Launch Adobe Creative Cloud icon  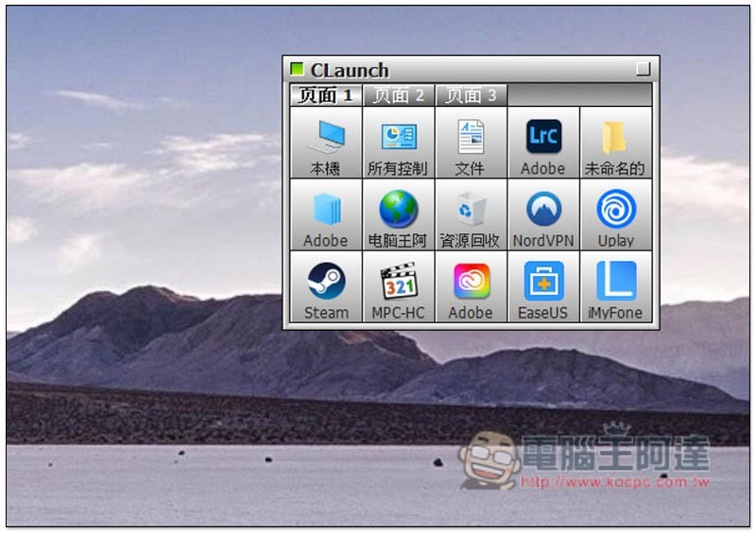pyautogui.click(x=471, y=286)
